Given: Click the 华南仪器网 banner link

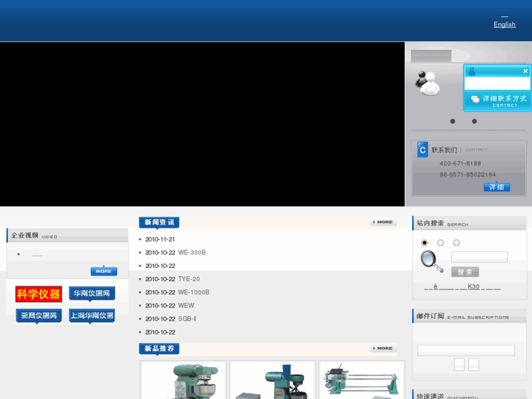Looking at the screenshot, I should [91, 294].
